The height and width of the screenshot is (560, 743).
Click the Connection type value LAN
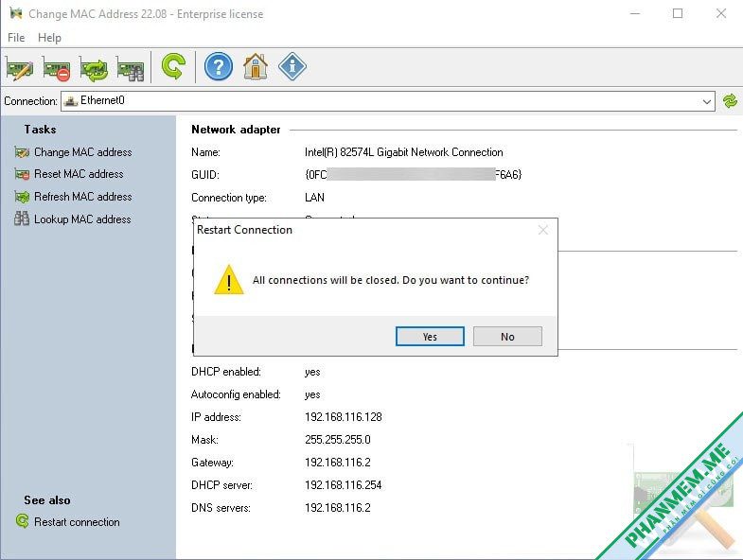tap(314, 198)
